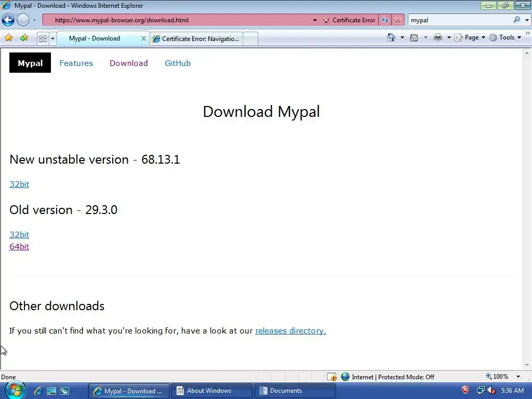The height and width of the screenshot is (399, 532).
Task: Click the status bar padlock warning icon
Action: tap(332, 377)
